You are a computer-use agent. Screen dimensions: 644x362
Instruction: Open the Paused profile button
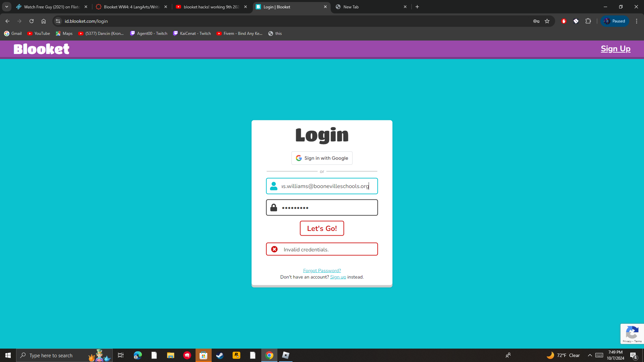click(x=614, y=21)
